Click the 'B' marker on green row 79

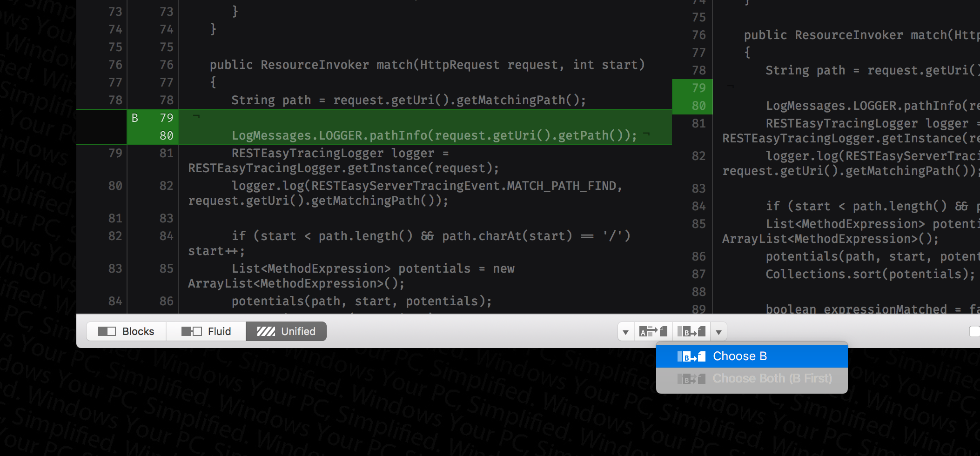pyautogui.click(x=135, y=118)
